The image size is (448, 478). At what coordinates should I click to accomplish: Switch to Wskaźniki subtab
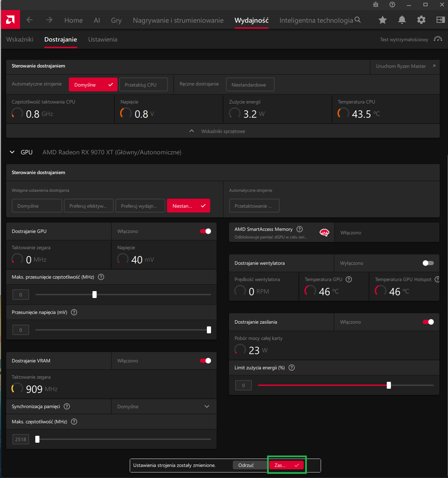pyautogui.click(x=20, y=39)
